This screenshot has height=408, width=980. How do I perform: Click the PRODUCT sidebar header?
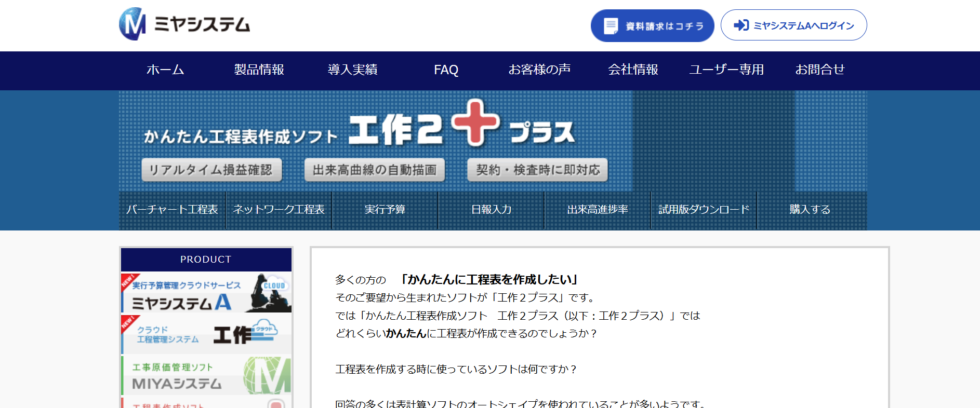(x=206, y=260)
